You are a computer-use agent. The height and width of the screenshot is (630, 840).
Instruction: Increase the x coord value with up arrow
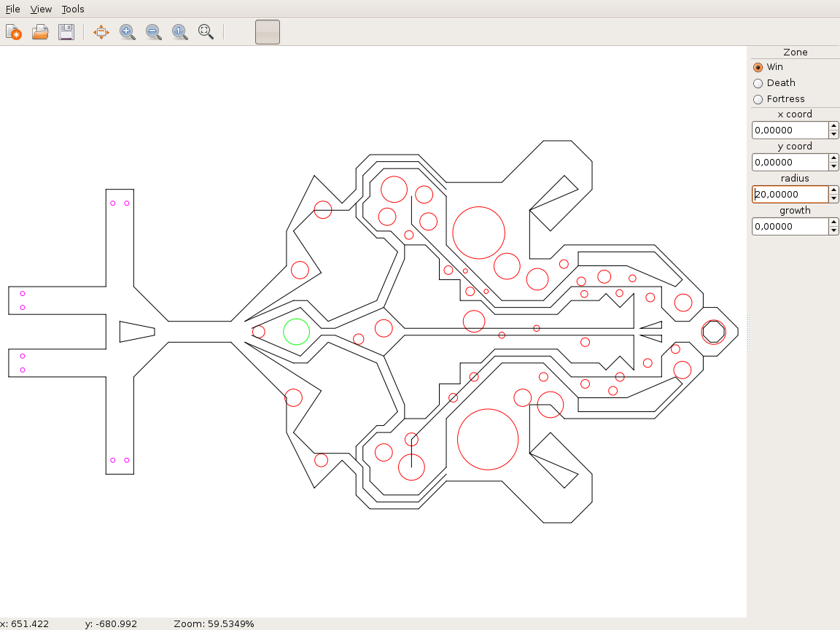833,126
